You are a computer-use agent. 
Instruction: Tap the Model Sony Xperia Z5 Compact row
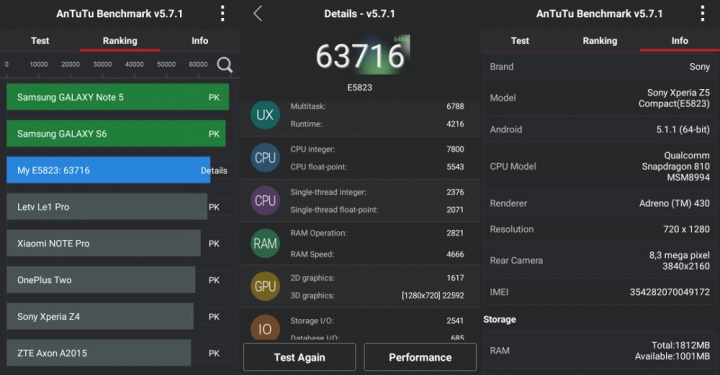click(600, 98)
